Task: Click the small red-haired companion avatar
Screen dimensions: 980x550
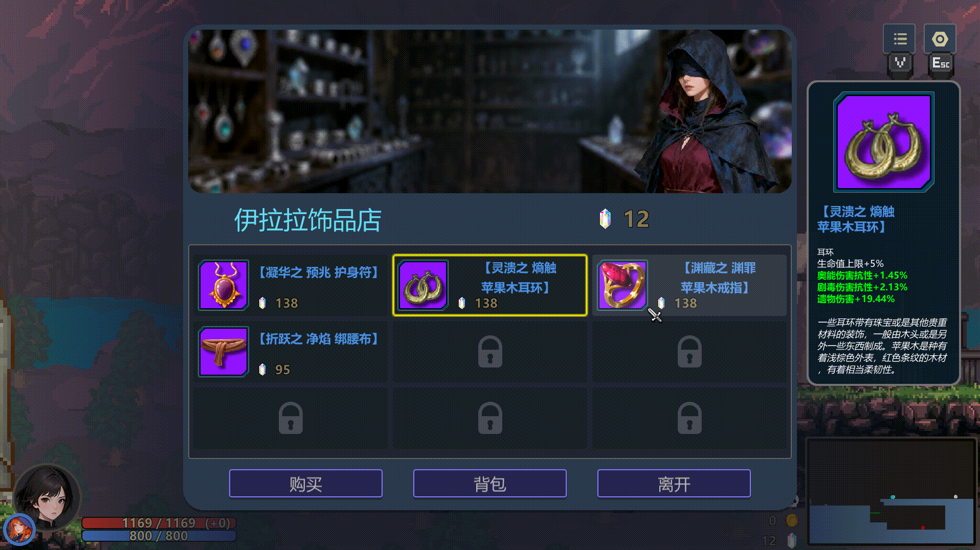Action: pos(18,530)
